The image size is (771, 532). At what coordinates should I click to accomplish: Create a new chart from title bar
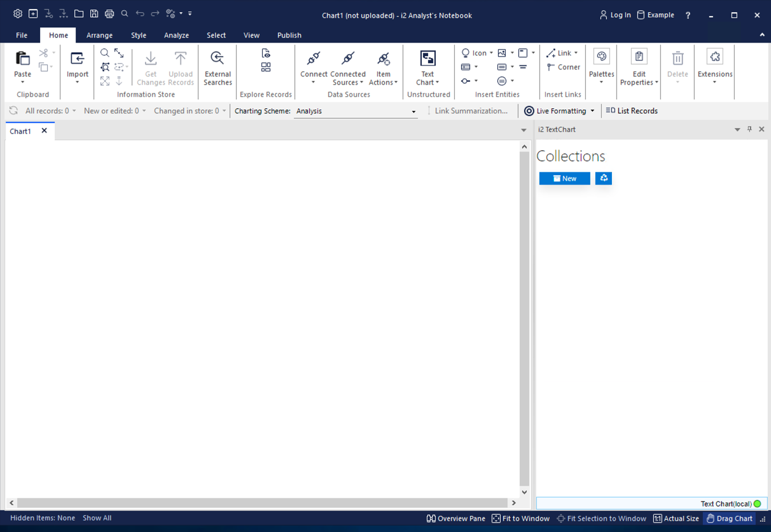[33, 13]
